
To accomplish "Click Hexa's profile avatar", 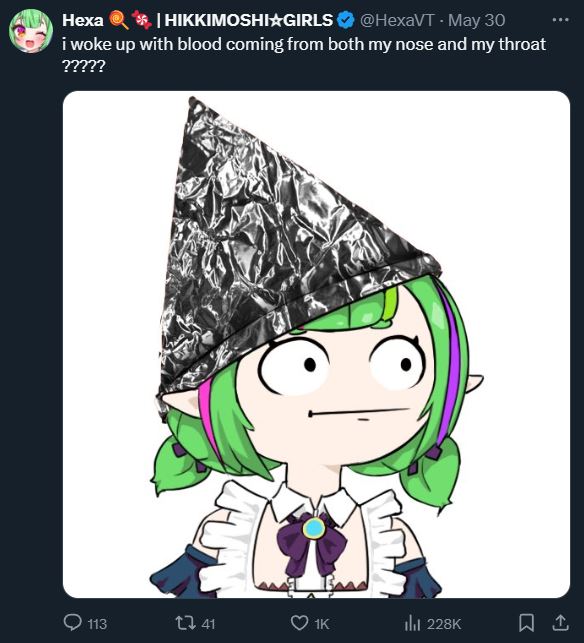I will (x=31, y=31).
